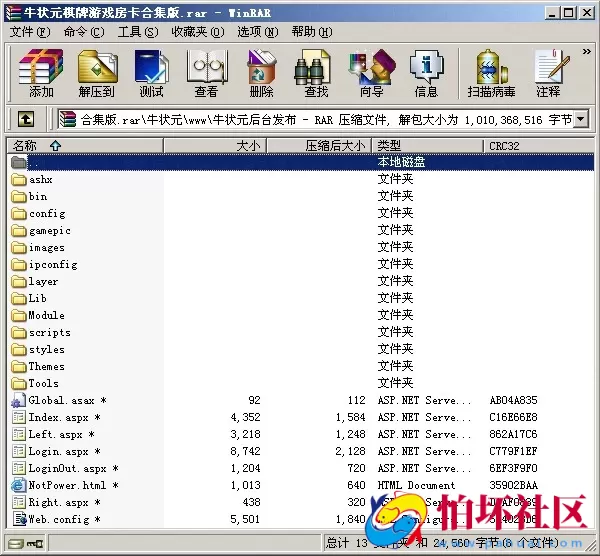Select the styles folder icon
Screen dimensions: 600x556
pyautogui.click(x=18, y=349)
